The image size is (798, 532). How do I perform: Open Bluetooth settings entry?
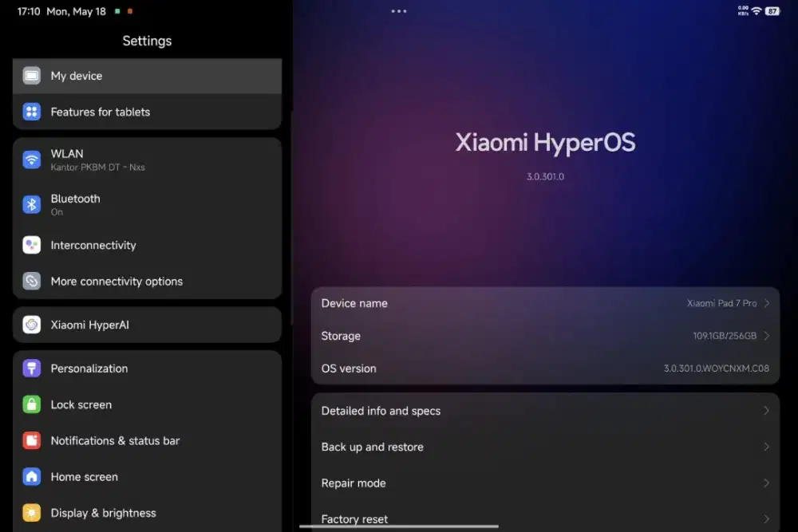[147, 204]
